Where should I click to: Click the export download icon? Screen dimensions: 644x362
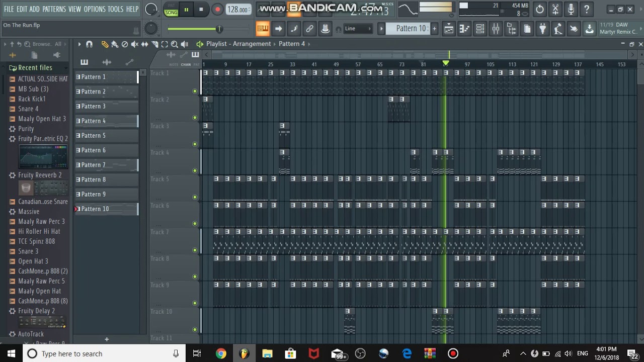[x=589, y=29]
